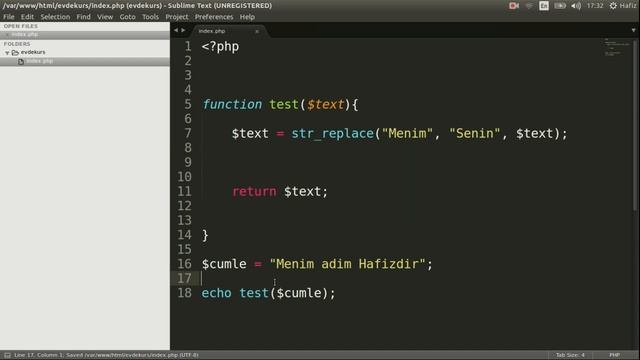Select index.php under evdekurs folder
Image resolution: width=640 pixels, height=360 pixels.
click(x=40, y=61)
